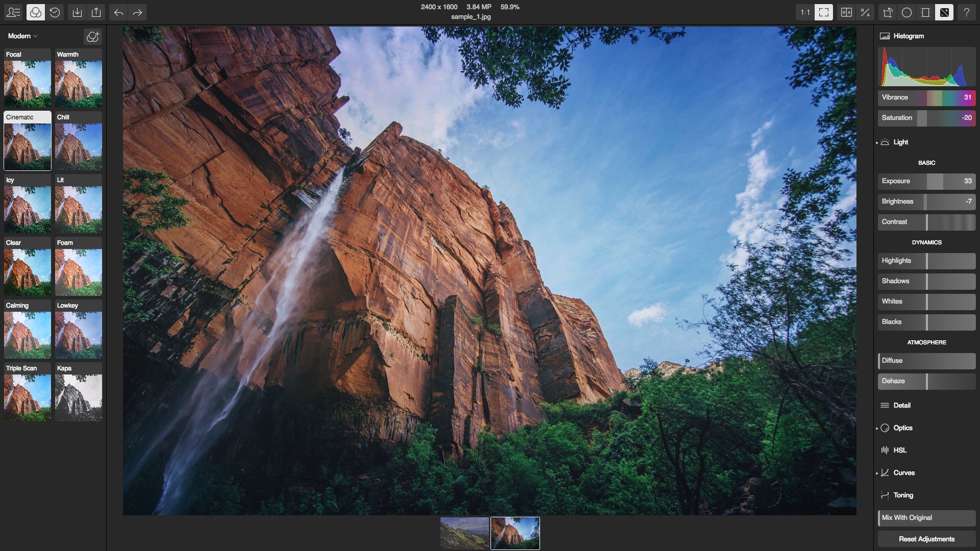980x551 pixels.
Task: Apply the Kapa black-and-white preset
Action: (79, 392)
